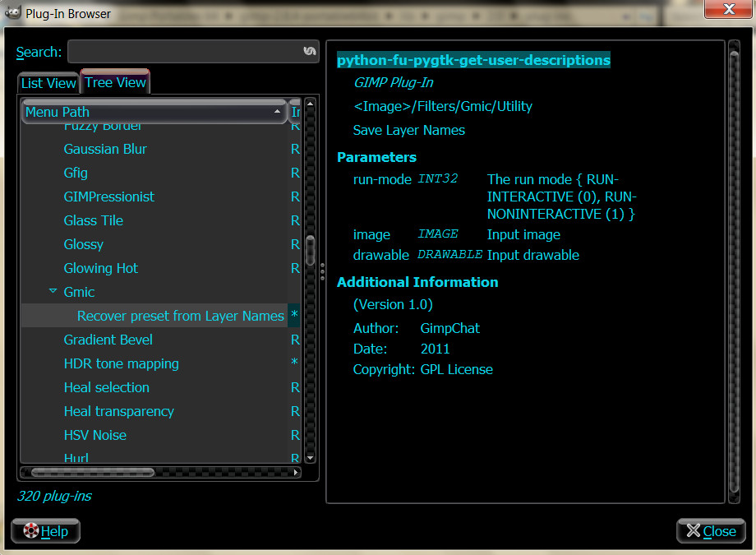Select the Glossy plug-in
Image resolution: width=756 pixels, height=555 pixels.
coord(84,244)
